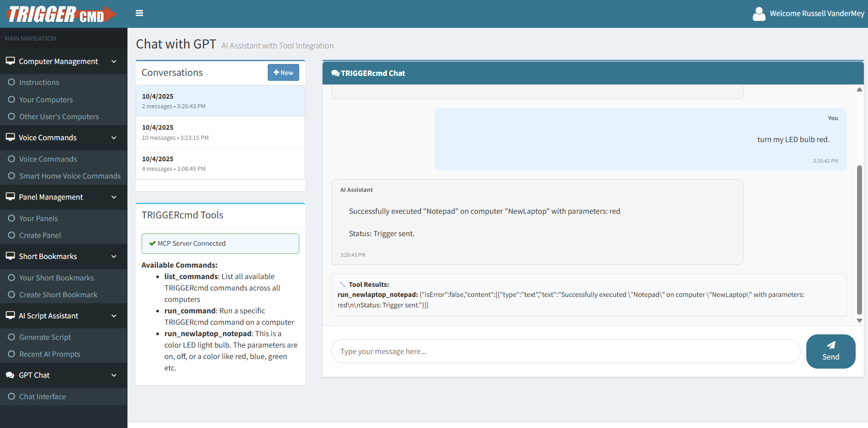Click the TRIGGERcmd logo
Viewport: 868px width, 428px height.
tap(62, 14)
